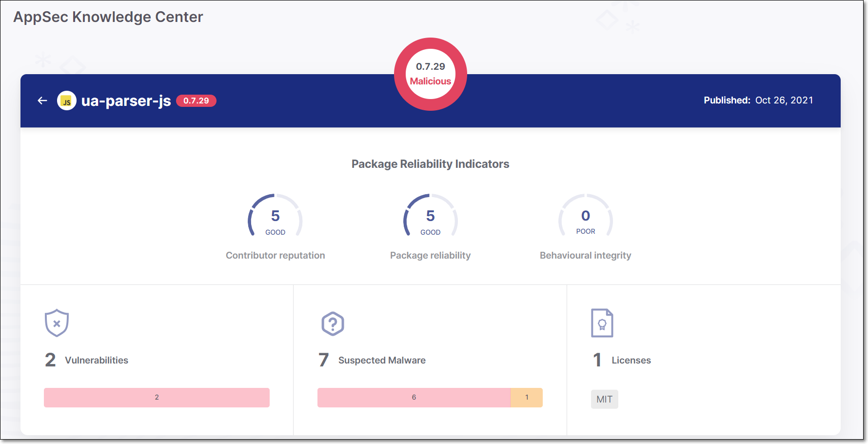Click the pink vulnerabilities bar labeled 2
The height and width of the screenshot is (444, 868).
[x=157, y=398]
